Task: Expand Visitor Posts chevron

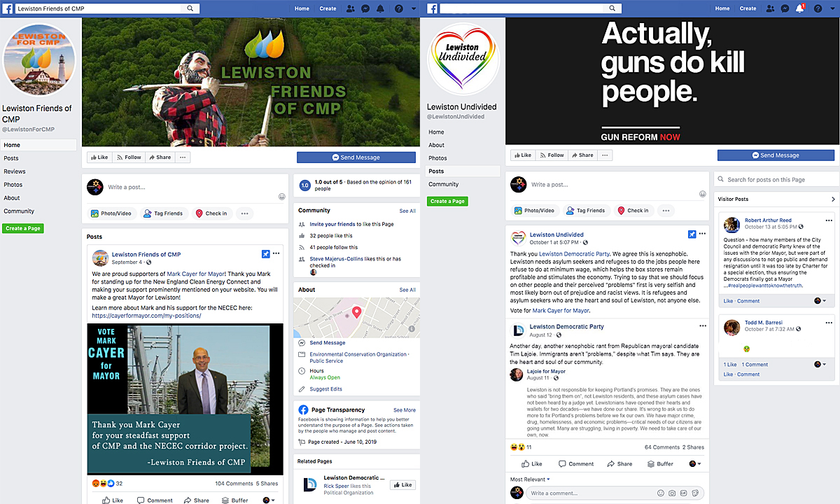Action: click(x=832, y=199)
